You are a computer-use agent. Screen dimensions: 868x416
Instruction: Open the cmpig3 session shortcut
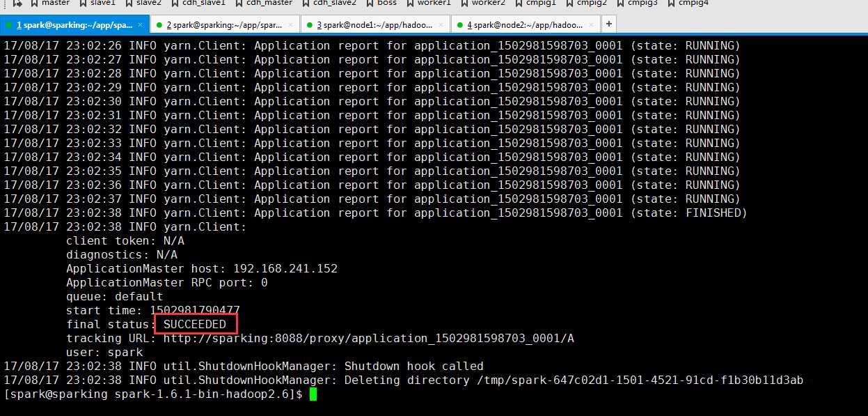(637, 3)
